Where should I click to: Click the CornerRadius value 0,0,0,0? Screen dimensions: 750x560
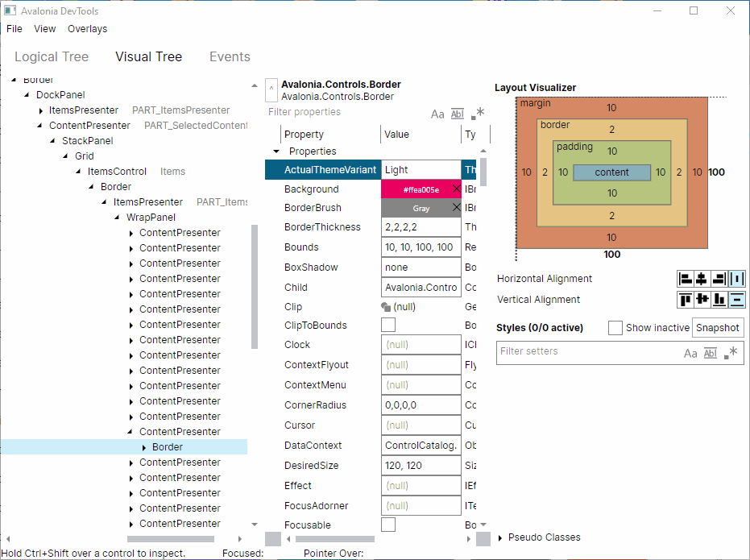[x=421, y=405]
